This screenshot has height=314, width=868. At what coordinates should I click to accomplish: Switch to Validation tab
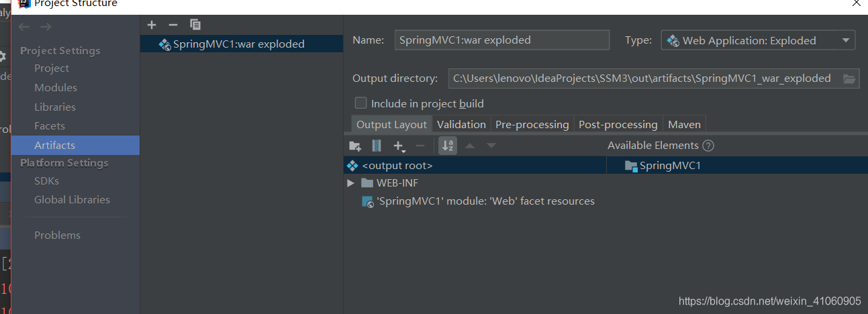pyautogui.click(x=461, y=125)
